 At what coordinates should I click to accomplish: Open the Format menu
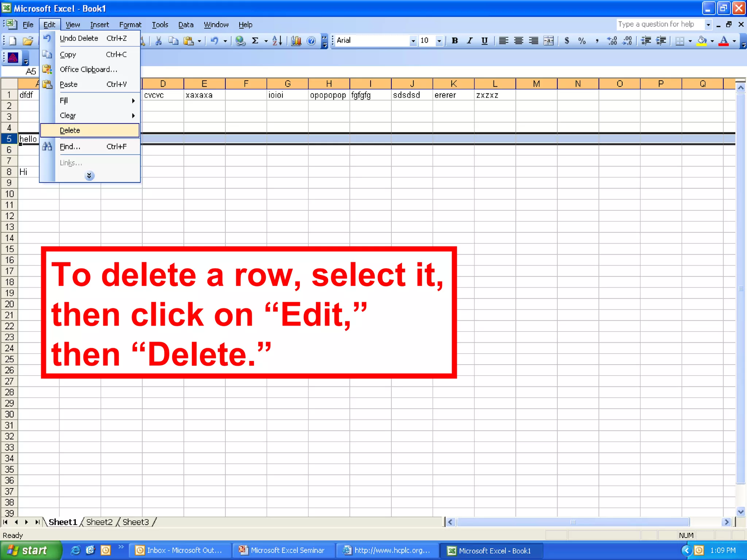click(x=130, y=25)
